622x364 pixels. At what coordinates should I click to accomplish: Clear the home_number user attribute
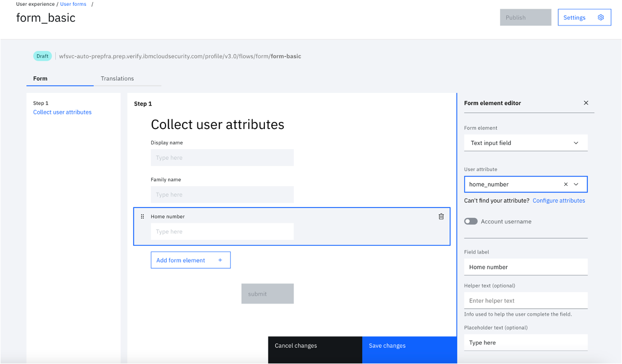566,184
